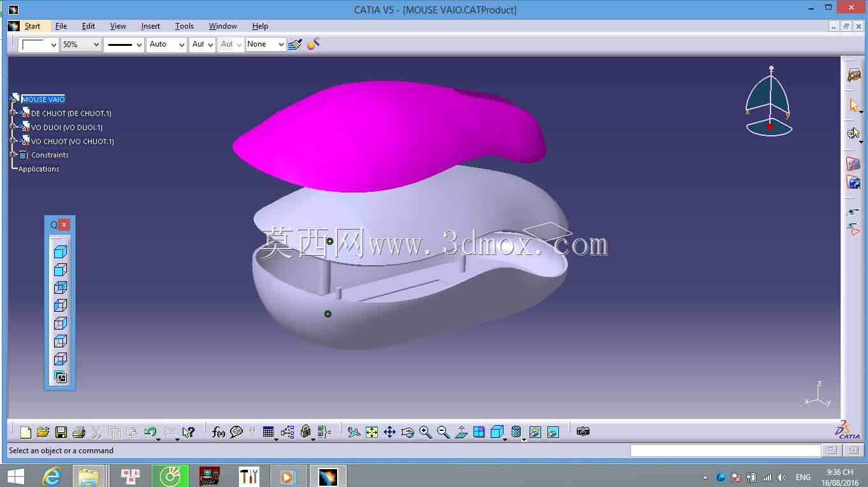Screen dimensions: 868x487
Task: Click the Zoom In magnifier
Action: coord(425,432)
